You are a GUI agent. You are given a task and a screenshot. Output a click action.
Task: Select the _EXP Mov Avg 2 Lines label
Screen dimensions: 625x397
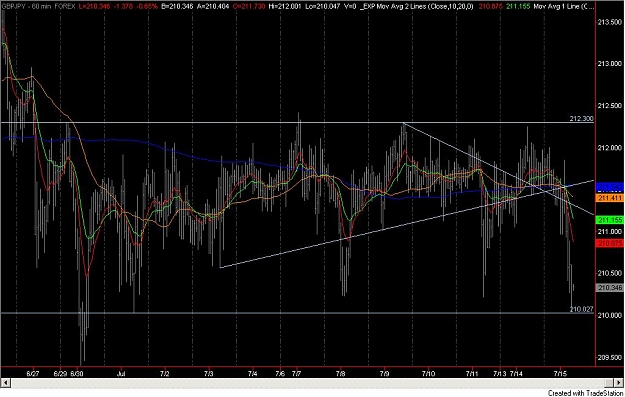click(x=417, y=6)
